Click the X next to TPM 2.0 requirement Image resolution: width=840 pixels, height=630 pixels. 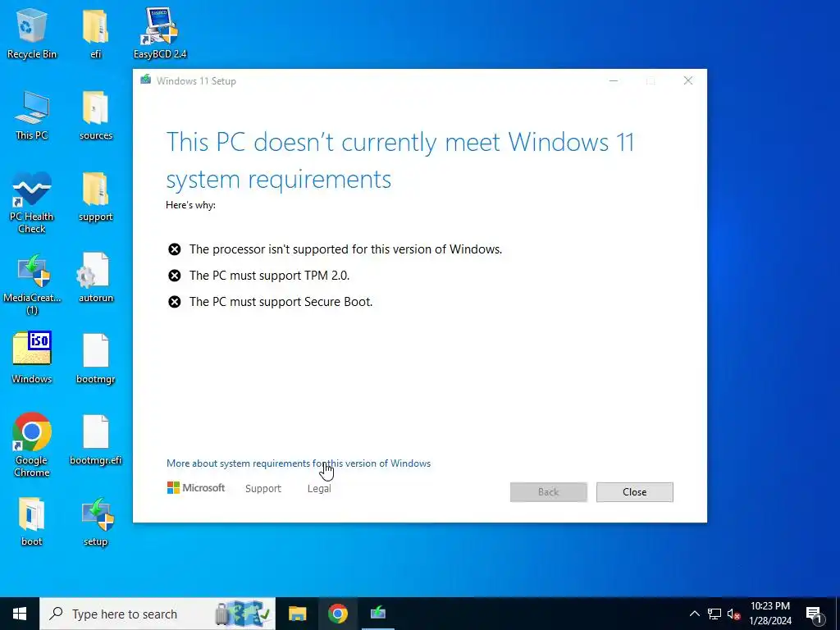click(174, 276)
